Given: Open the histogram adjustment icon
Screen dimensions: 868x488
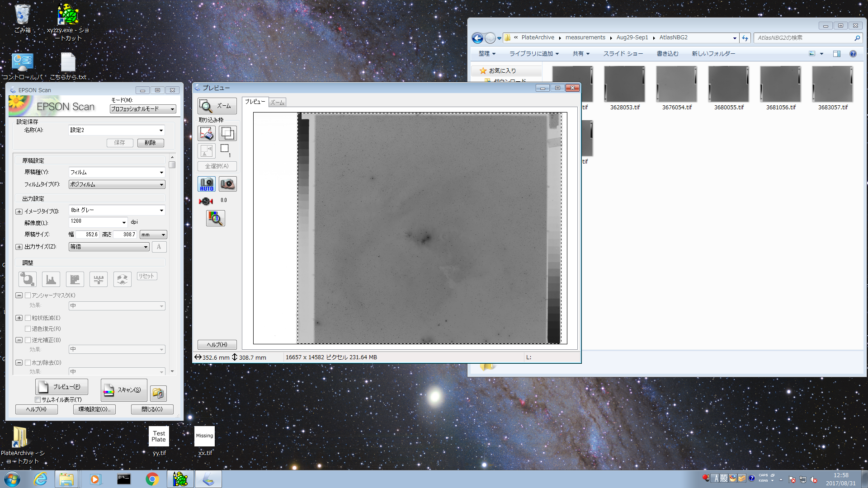Looking at the screenshot, I should (51, 279).
